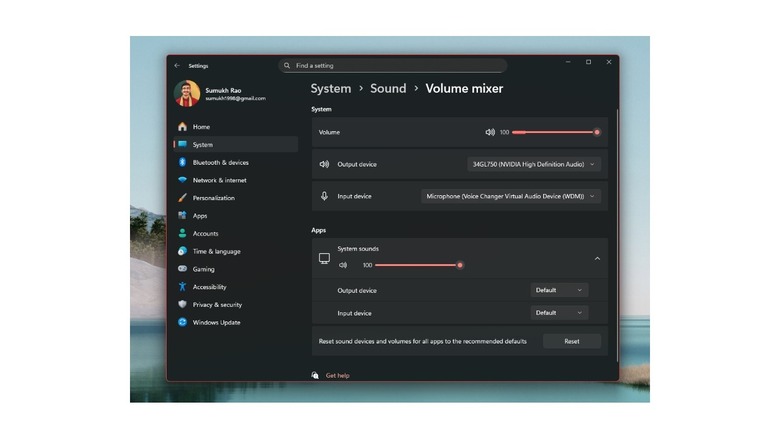Click the system Volume slider track

553,132
